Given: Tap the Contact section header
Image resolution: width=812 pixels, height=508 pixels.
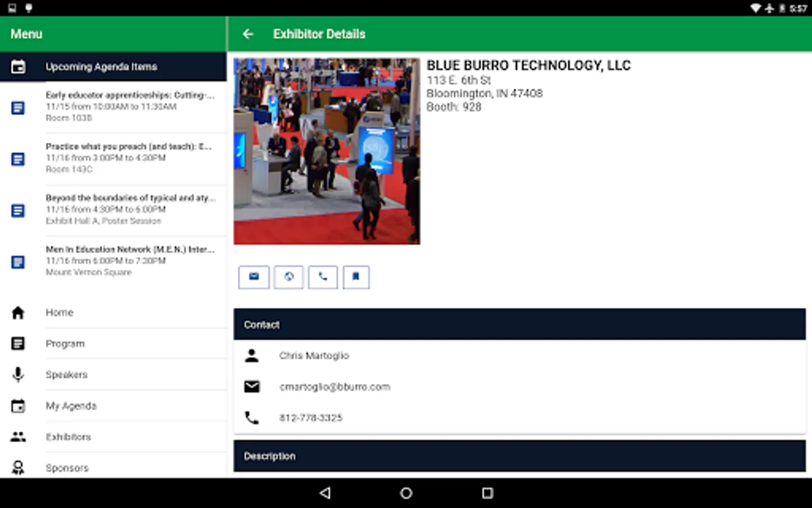Looking at the screenshot, I should point(519,325).
